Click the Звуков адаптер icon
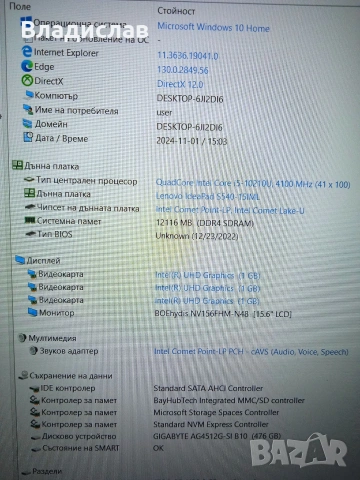360x480 pixels. coord(34,351)
